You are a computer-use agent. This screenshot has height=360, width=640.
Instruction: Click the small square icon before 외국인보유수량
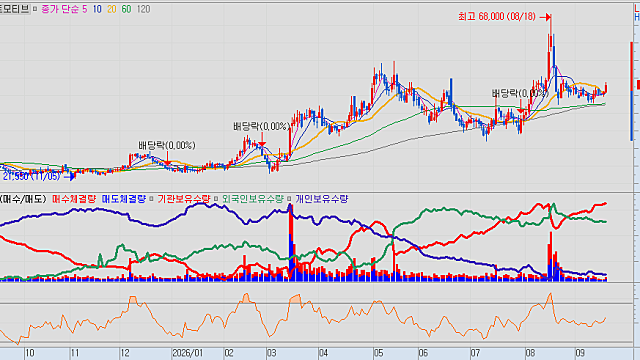(x=216, y=199)
